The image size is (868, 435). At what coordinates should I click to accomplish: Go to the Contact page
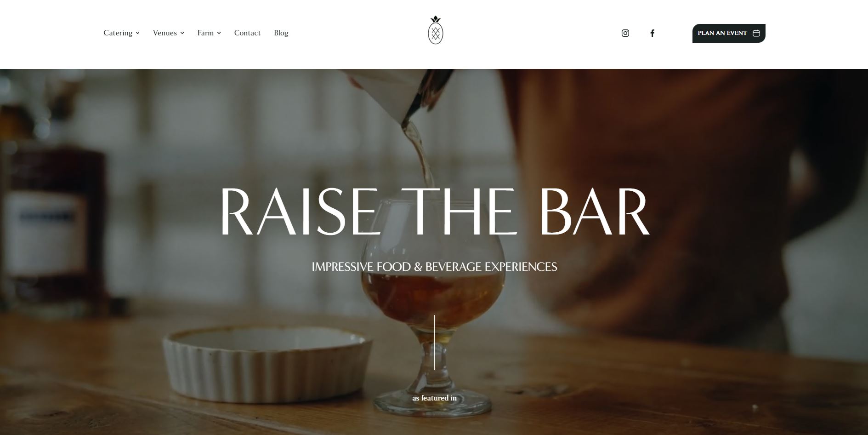point(247,33)
